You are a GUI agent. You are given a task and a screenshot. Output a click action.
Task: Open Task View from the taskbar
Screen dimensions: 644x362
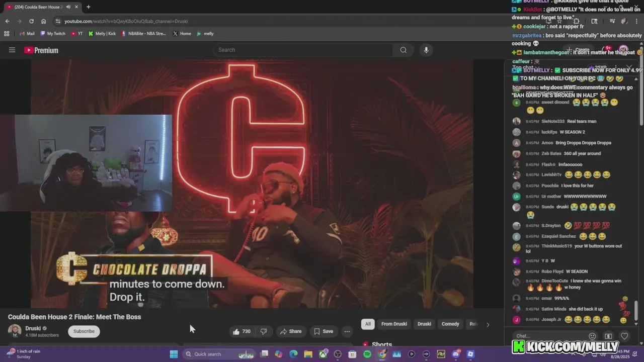point(264,354)
